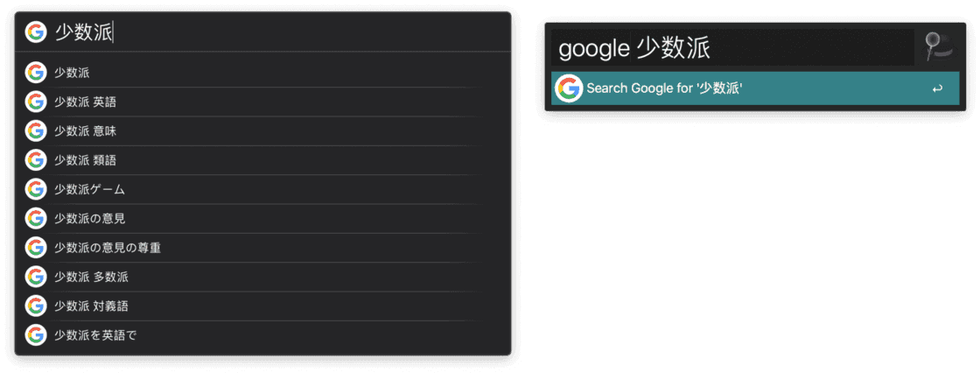Click the Google icon beside '少数派ゲーム'
The width and height of the screenshot is (980, 373).
coord(36,189)
